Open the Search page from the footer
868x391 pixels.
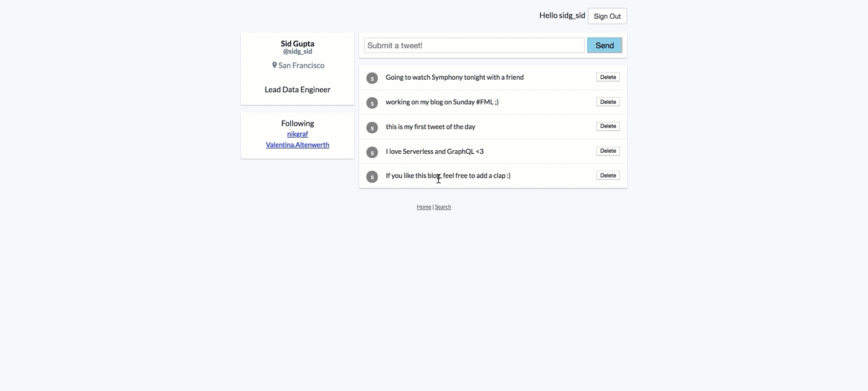tap(442, 206)
